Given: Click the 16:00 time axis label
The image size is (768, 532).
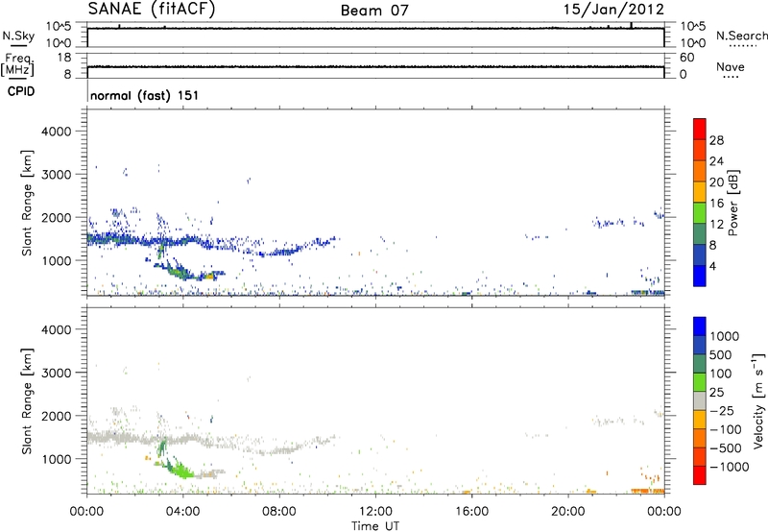Looking at the screenshot, I should pyautogui.click(x=471, y=512).
